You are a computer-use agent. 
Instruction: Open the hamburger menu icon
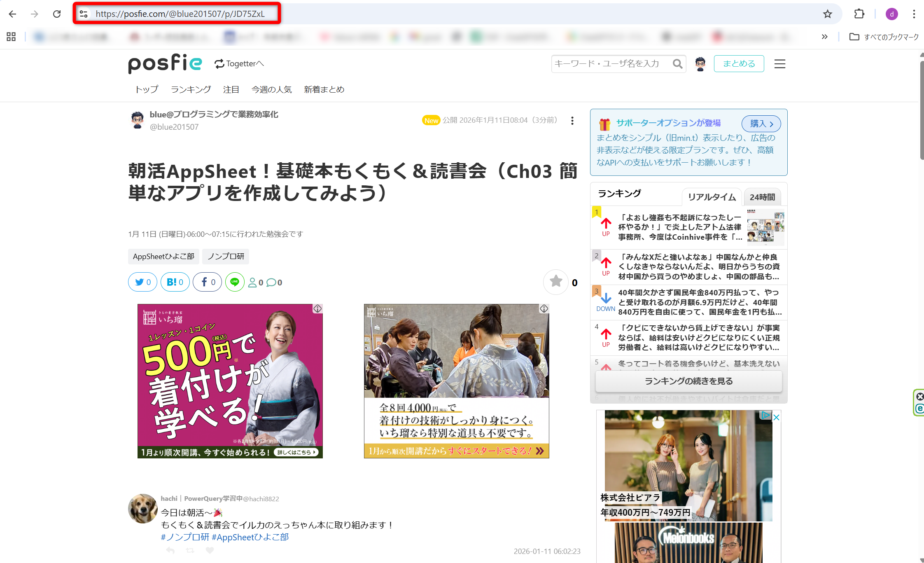(x=779, y=64)
